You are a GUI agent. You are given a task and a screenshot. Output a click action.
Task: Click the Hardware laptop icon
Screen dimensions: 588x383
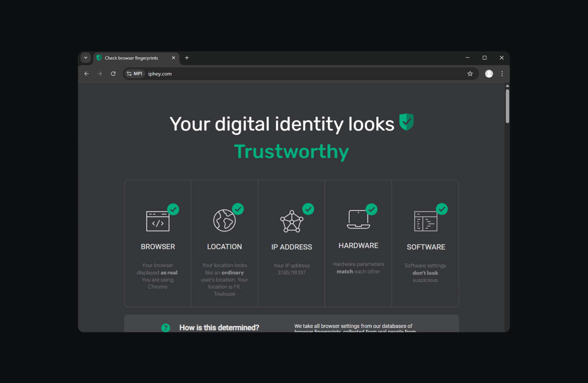click(x=358, y=219)
